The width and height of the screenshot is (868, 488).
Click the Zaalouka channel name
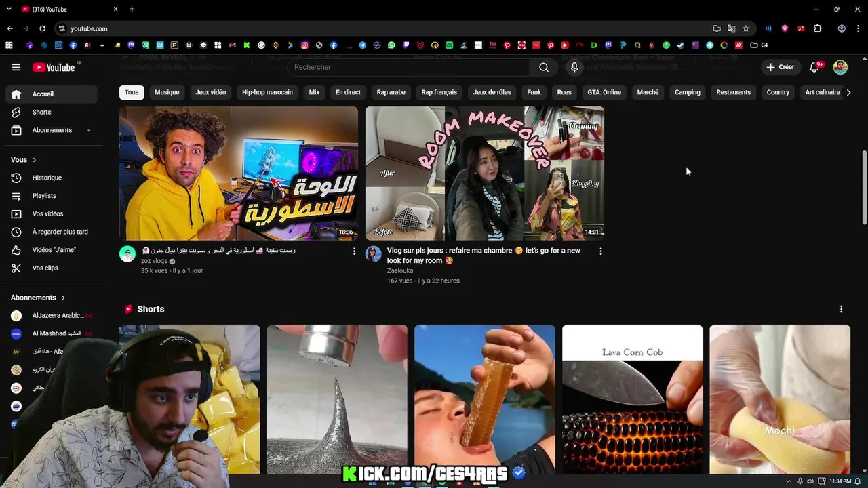(x=400, y=271)
